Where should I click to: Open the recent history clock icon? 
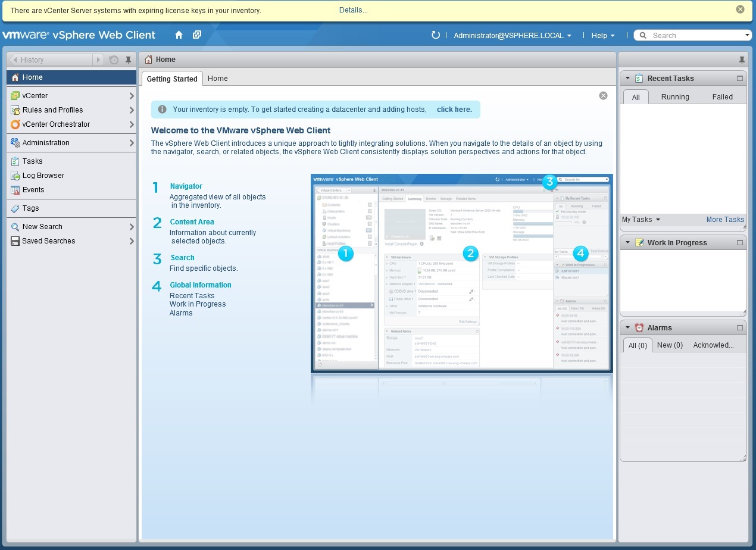click(x=114, y=60)
